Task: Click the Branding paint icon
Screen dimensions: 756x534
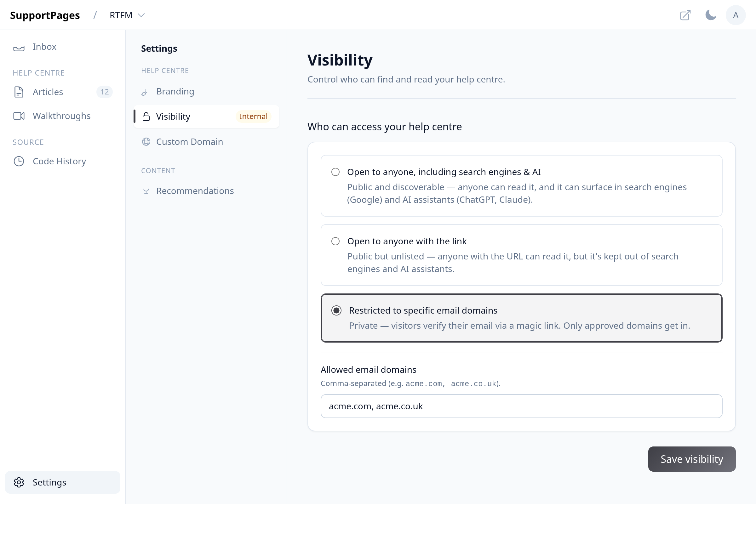Action: [x=145, y=92]
